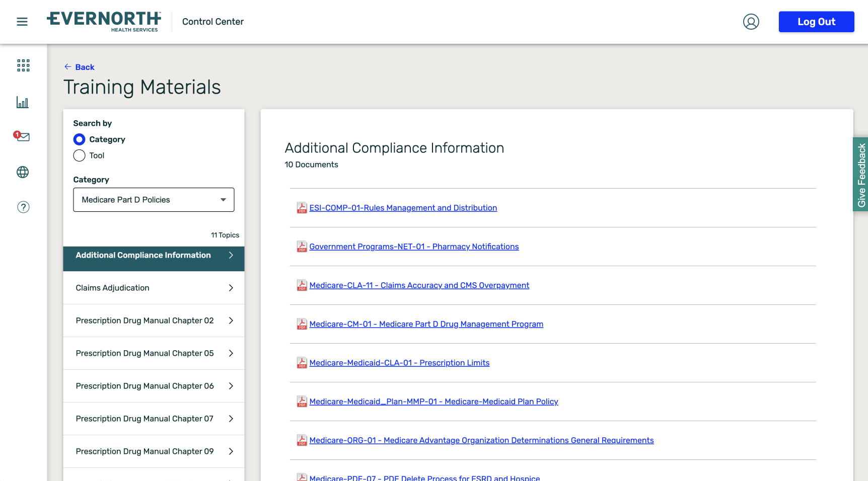This screenshot has width=868, height=481.
Task: Expand the Chapter 09 chevron arrow
Action: (231, 451)
